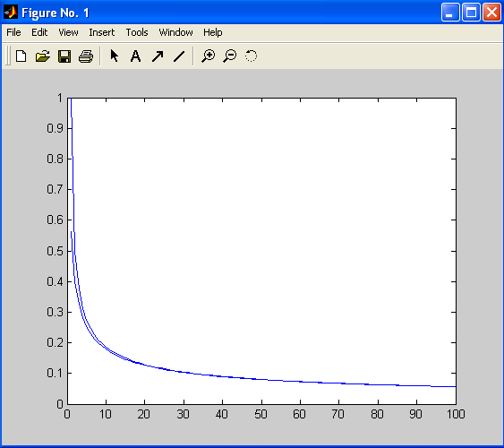The image size is (504, 448).
Task: Click the y-axis label 0.3
Action: tap(55, 312)
